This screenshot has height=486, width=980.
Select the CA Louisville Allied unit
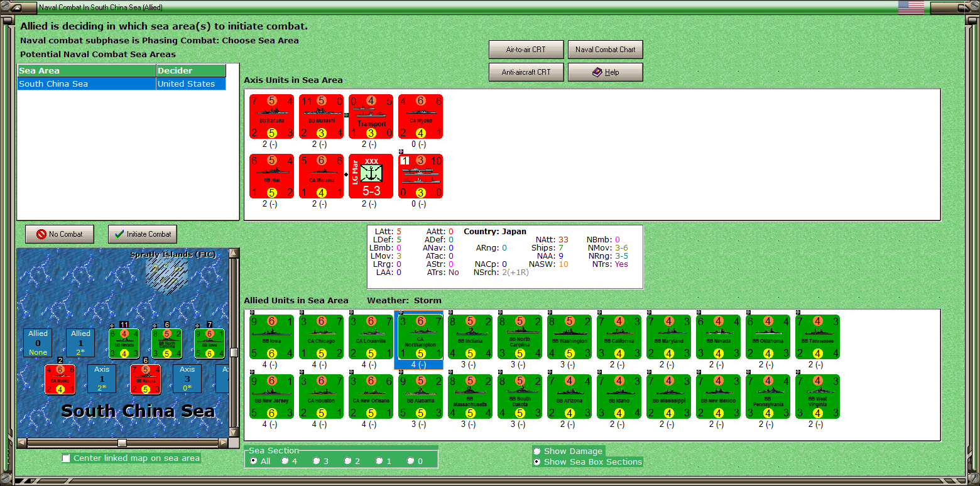[371, 337]
